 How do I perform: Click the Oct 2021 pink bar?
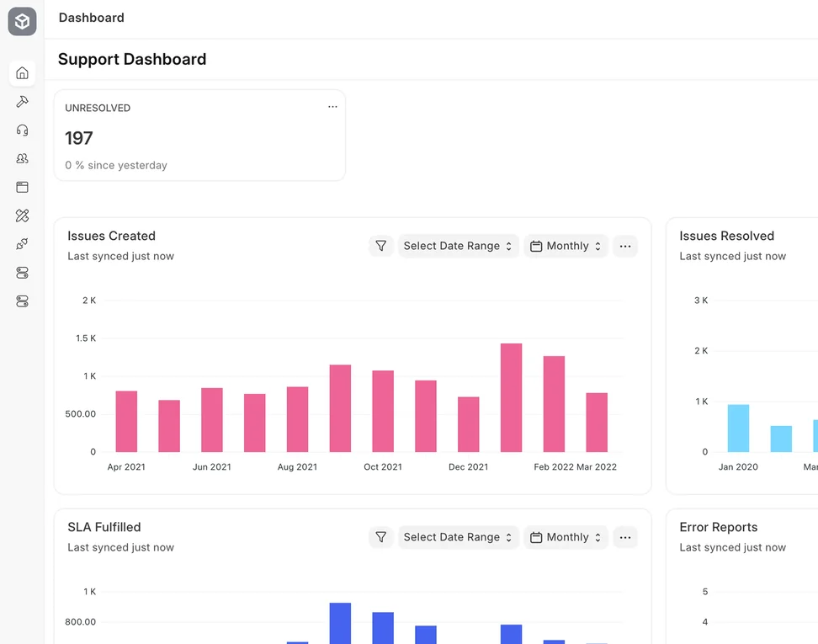pos(383,412)
